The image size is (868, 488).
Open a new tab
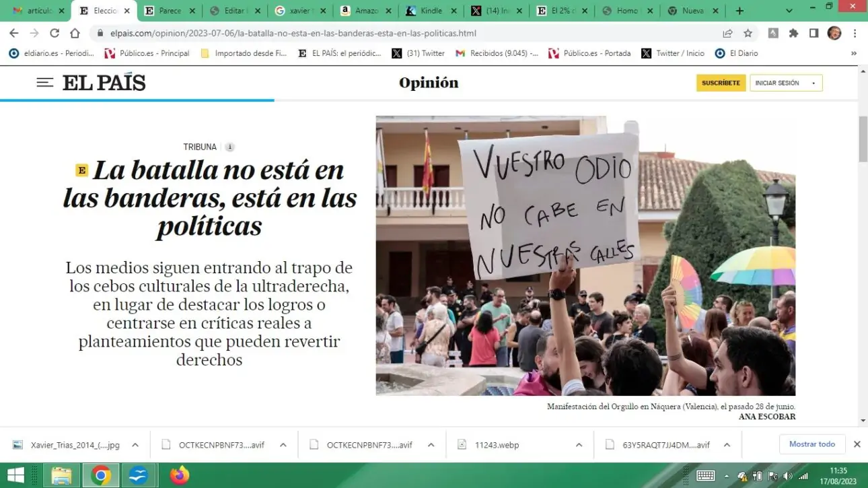coord(739,11)
